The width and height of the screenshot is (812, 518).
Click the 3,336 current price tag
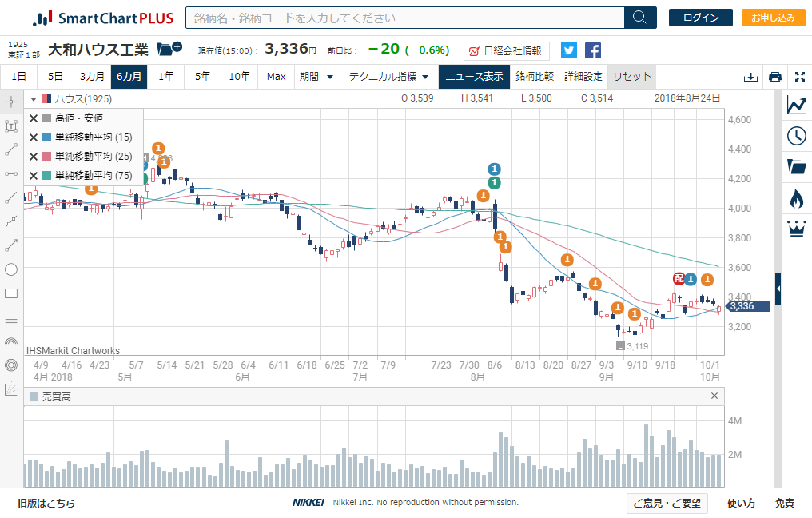pos(747,306)
